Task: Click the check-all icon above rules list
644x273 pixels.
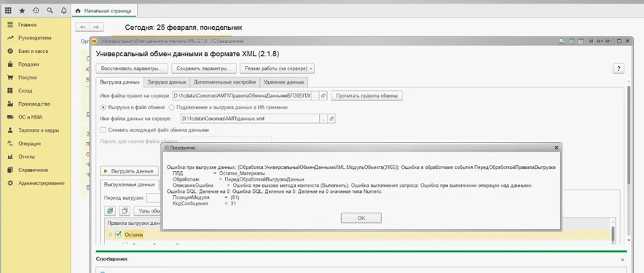Action: coord(110,211)
